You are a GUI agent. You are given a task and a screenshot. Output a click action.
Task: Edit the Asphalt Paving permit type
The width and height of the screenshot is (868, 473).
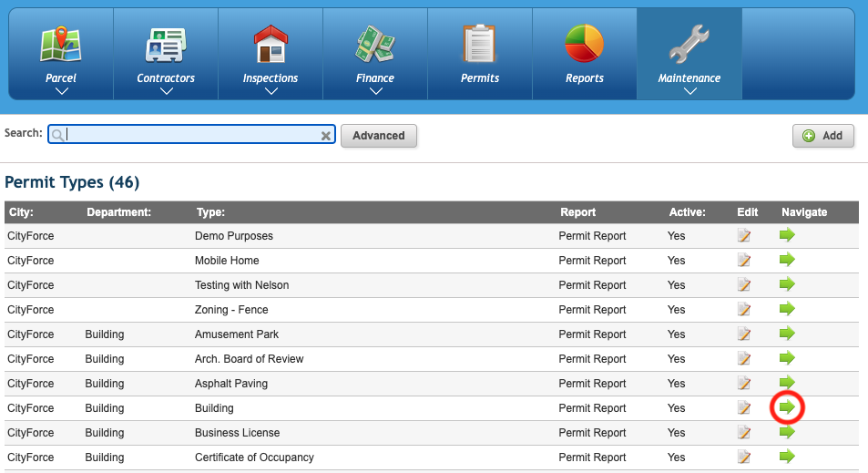click(744, 384)
